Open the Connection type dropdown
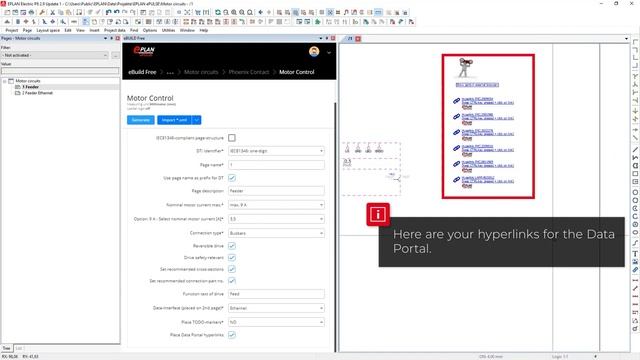 pos(276,233)
